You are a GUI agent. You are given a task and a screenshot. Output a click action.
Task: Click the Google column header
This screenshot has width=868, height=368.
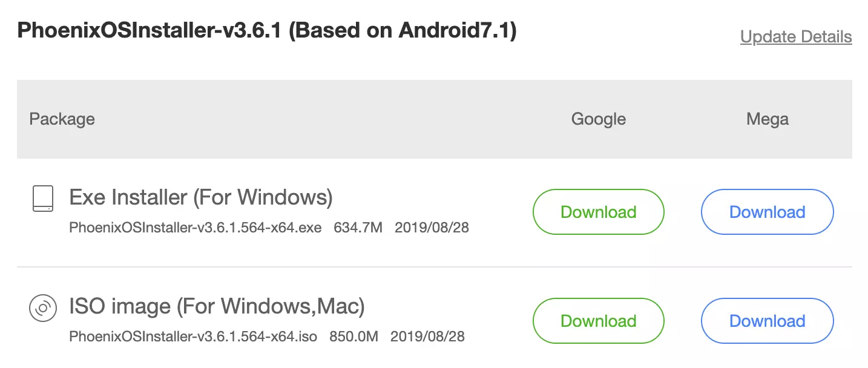pos(598,119)
